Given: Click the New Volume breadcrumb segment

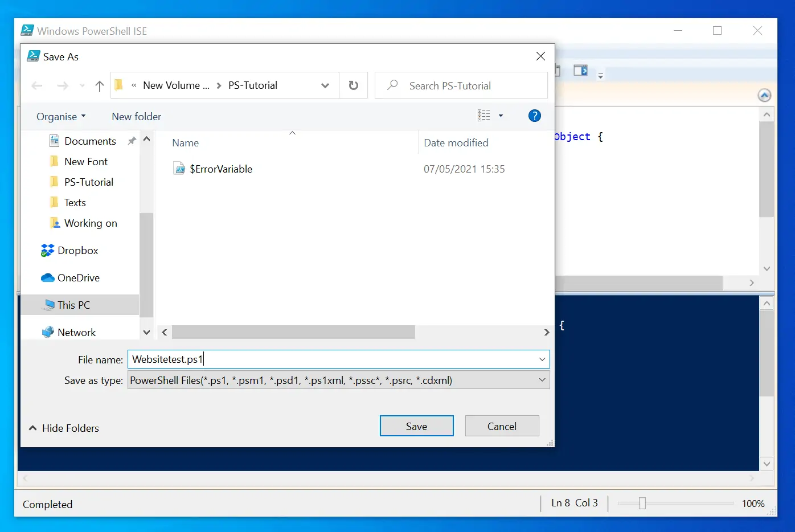Looking at the screenshot, I should 176,85.
